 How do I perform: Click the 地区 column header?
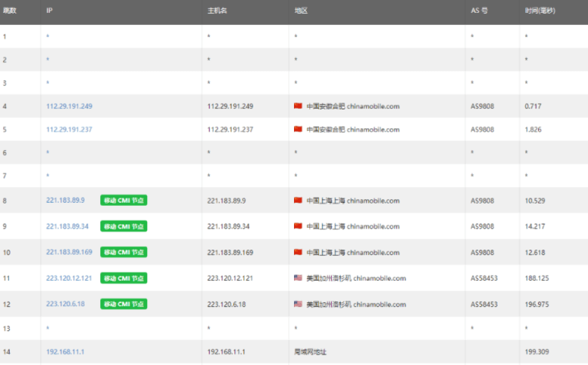(x=301, y=11)
